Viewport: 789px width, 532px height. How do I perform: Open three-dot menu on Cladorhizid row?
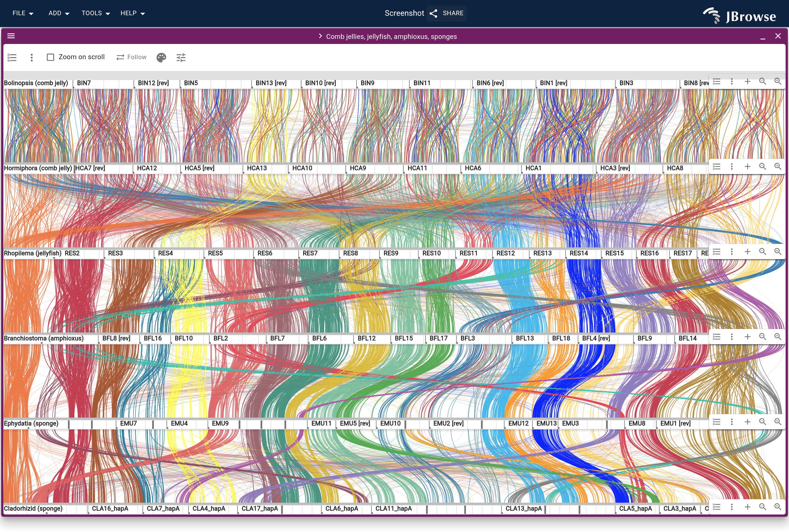tap(732, 507)
